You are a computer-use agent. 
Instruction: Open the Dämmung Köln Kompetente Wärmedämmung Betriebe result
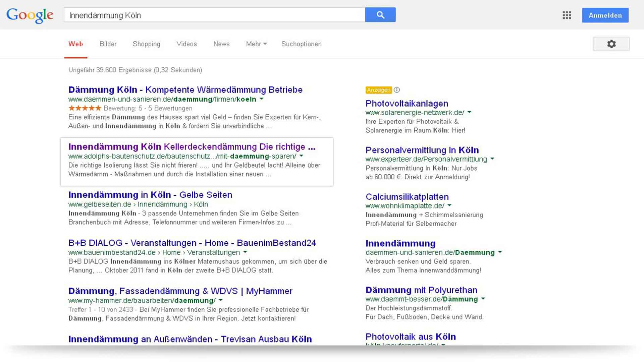[x=185, y=89]
